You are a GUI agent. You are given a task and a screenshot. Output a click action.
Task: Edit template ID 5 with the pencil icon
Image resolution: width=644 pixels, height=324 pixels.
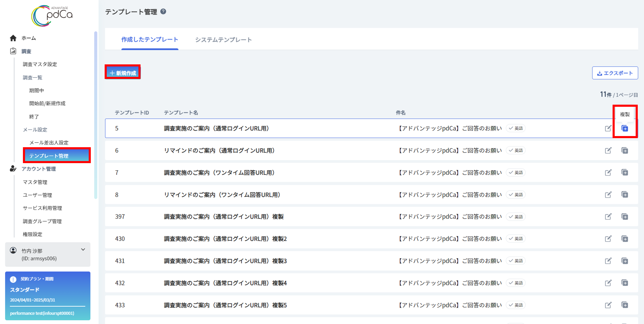(x=608, y=128)
